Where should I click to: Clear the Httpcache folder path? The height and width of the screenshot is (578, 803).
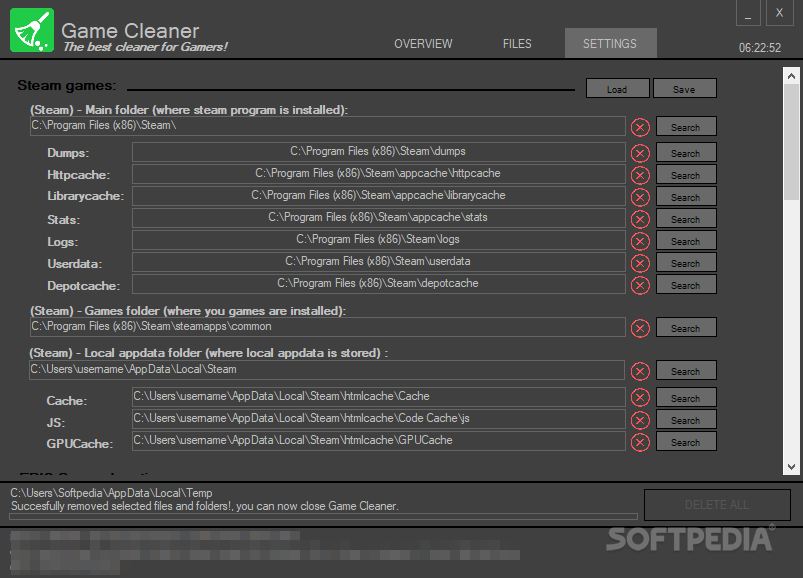640,175
